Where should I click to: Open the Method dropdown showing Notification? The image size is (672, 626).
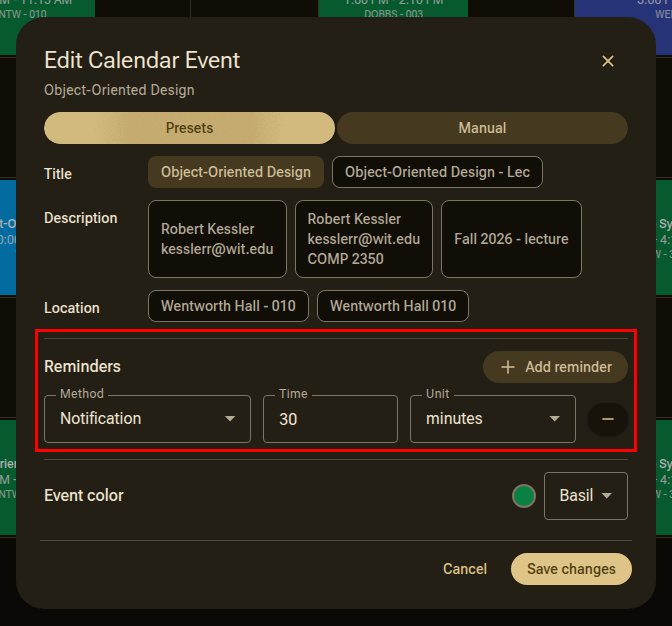point(147,419)
